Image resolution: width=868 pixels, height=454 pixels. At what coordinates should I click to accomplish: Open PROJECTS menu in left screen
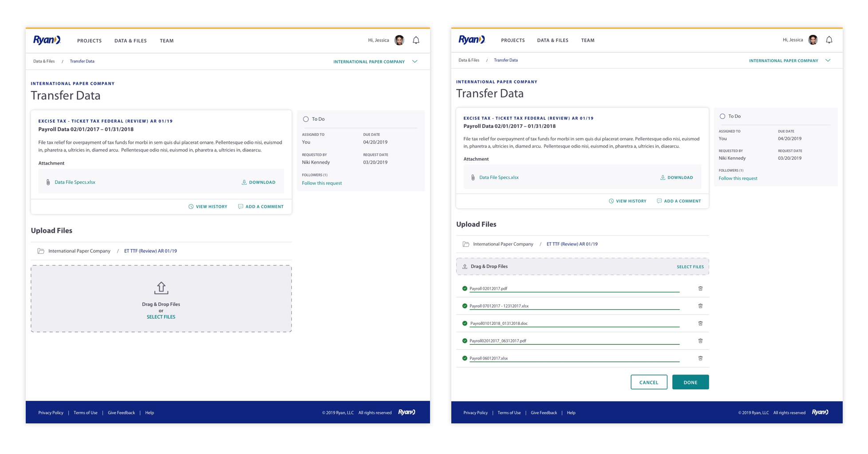click(89, 41)
